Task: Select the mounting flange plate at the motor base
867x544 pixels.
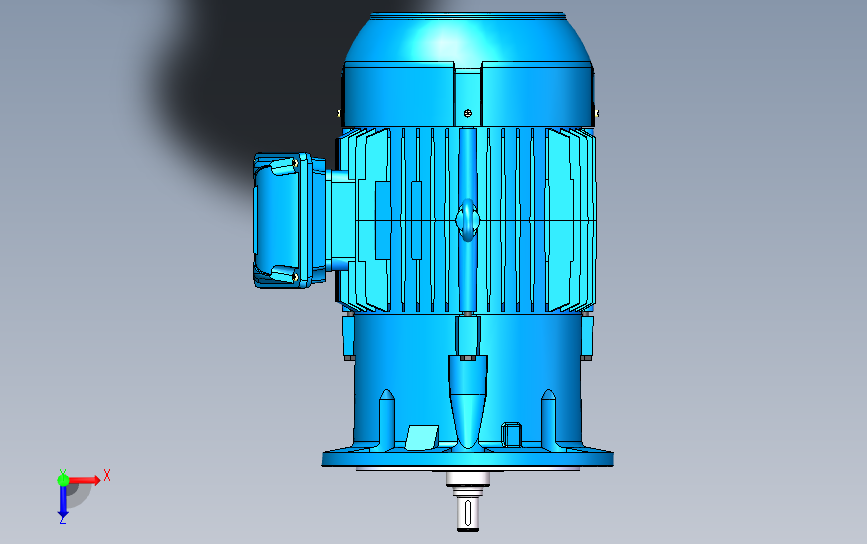Action: [x=468, y=458]
